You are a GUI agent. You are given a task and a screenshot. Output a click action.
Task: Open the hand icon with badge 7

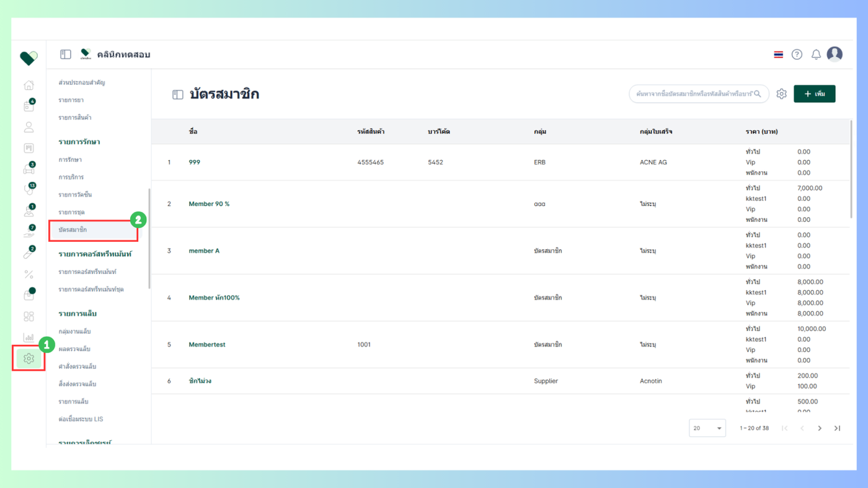tap(29, 233)
